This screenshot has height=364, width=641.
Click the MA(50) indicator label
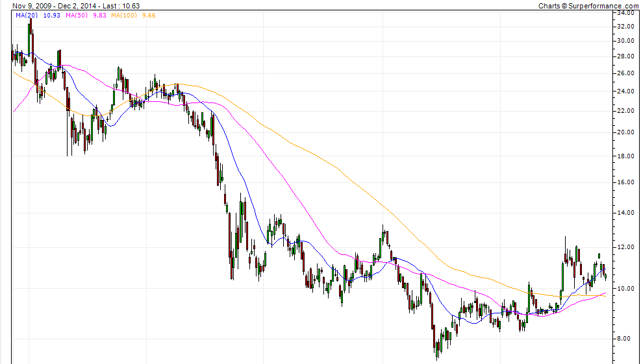tap(77, 15)
